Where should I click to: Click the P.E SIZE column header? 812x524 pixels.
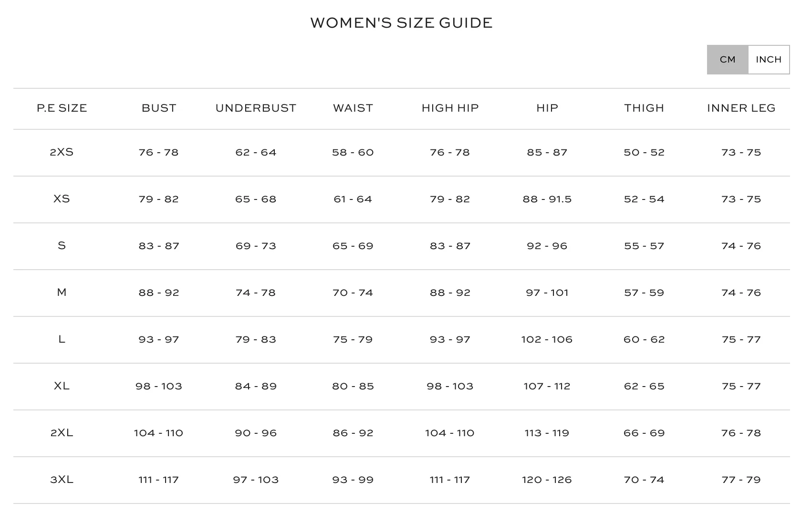[x=62, y=108]
